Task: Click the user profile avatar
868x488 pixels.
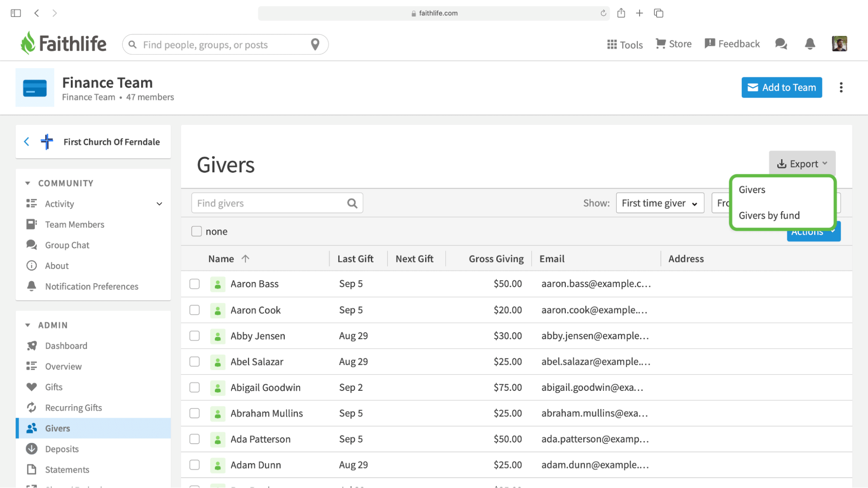Action: point(839,44)
